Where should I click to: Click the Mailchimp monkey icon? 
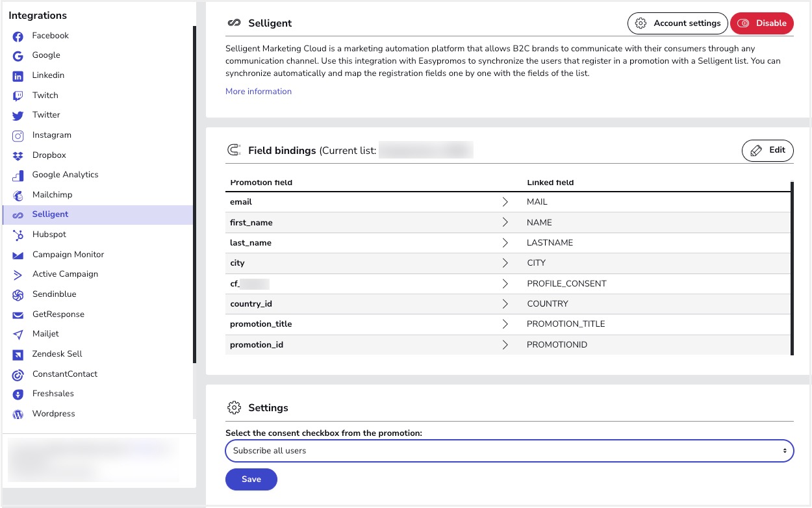[x=18, y=196]
